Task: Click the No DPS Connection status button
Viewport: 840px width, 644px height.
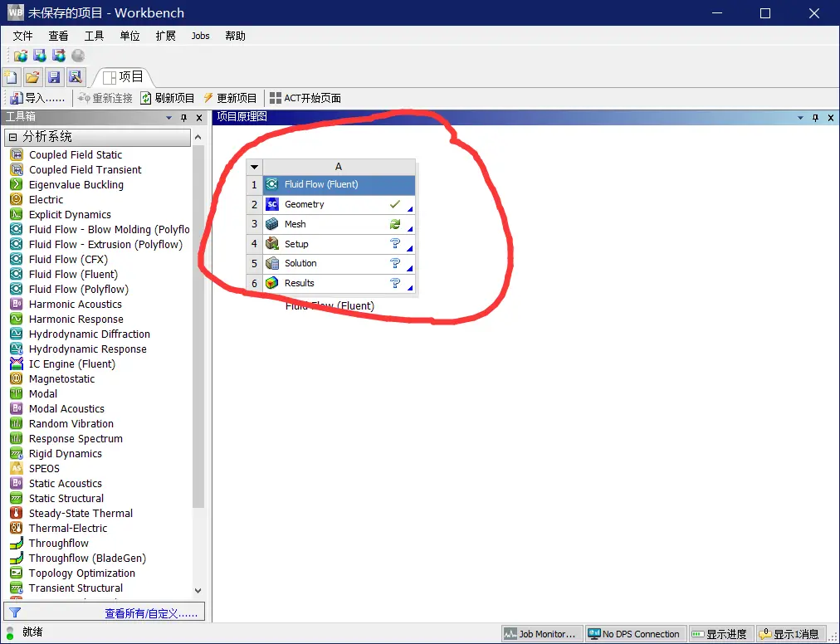Action: click(x=635, y=634)
